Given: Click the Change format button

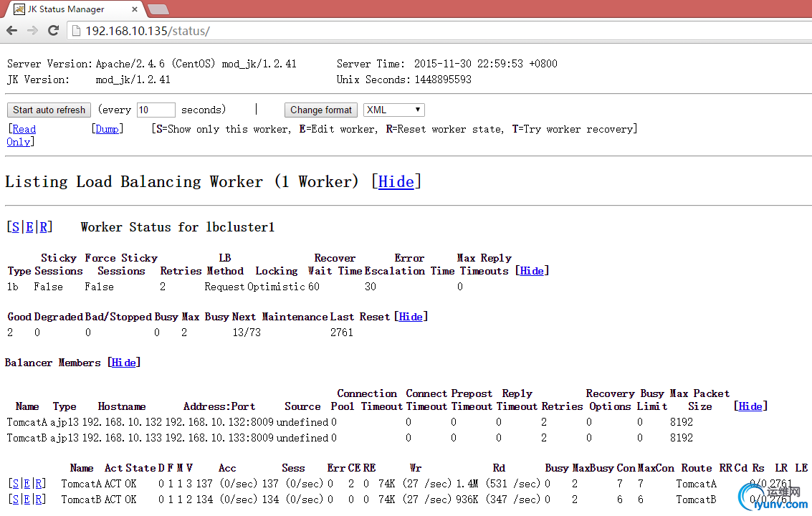Looking at the screenshot, I should click(320, 110).
